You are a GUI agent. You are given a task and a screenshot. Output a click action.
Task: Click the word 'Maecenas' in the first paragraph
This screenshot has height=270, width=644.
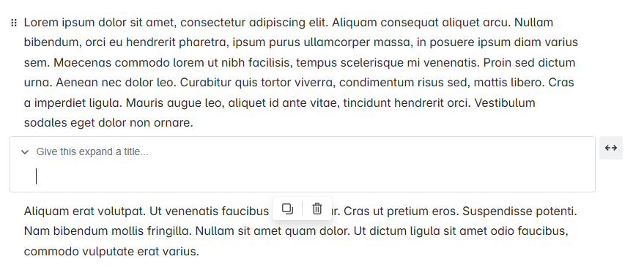coord(83,63)
